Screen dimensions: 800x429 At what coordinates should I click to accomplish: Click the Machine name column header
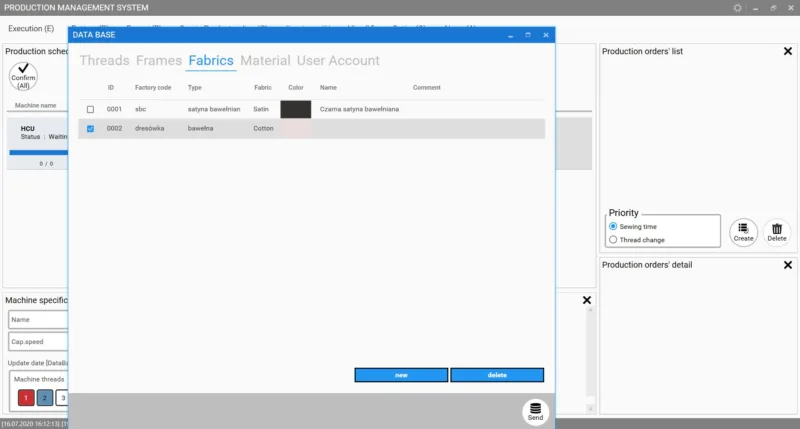35,105
